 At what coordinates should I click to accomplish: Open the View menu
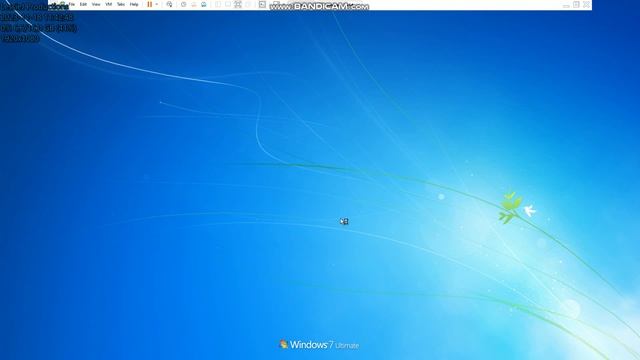96,4
